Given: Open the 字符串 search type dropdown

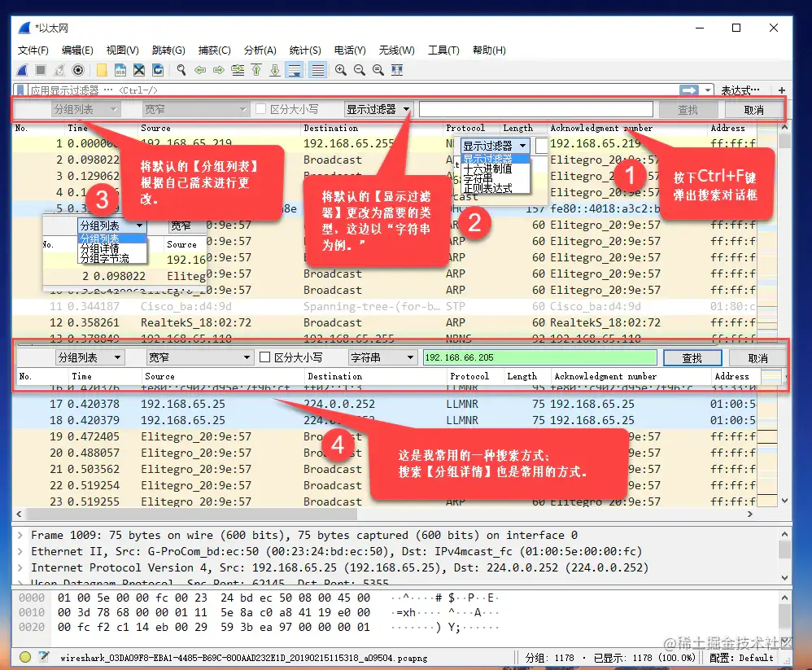Looking at the screenshot, I should pyautogui.click(x=382, y=357).
